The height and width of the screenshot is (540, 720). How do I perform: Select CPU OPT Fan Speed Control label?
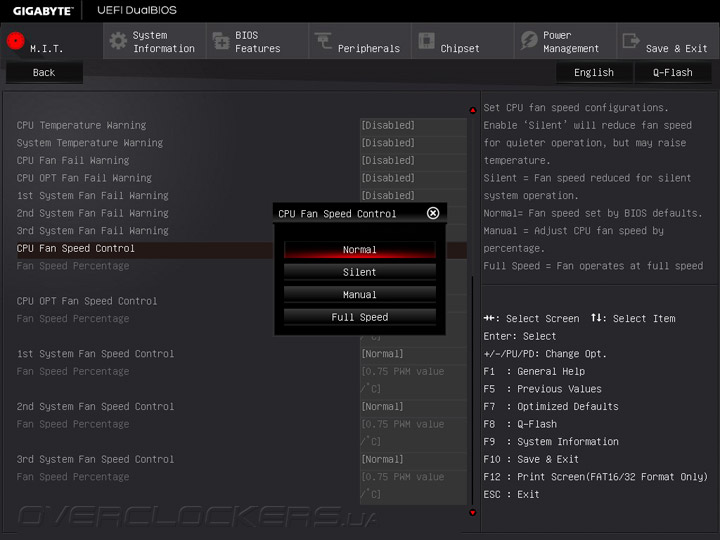[87, 301]
